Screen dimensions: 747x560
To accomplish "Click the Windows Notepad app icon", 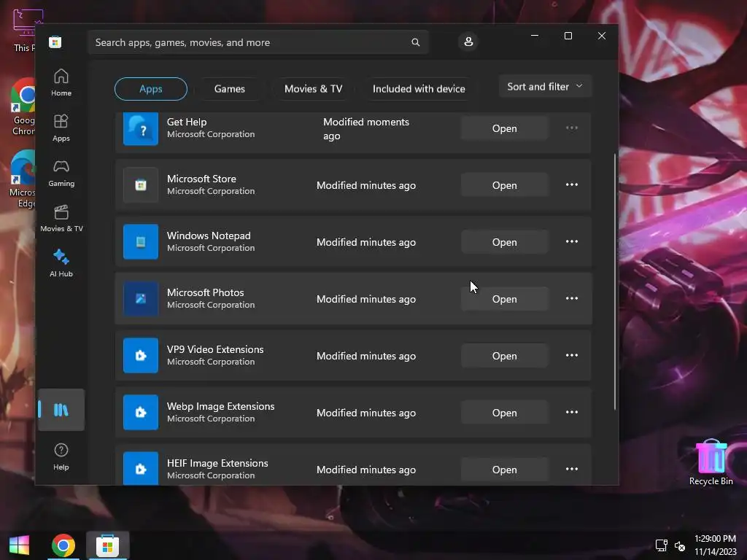I will point(141,242).
